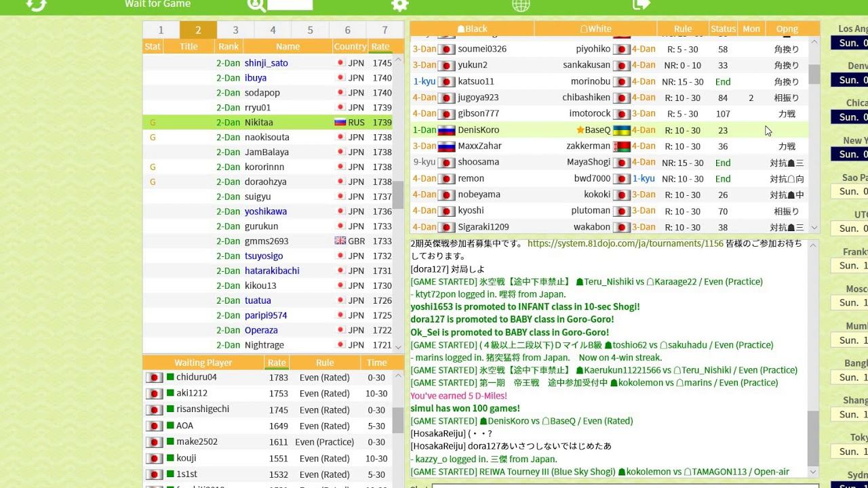
Task: Click Japan flag beside risanshigechi
Action: click(154, 409)
